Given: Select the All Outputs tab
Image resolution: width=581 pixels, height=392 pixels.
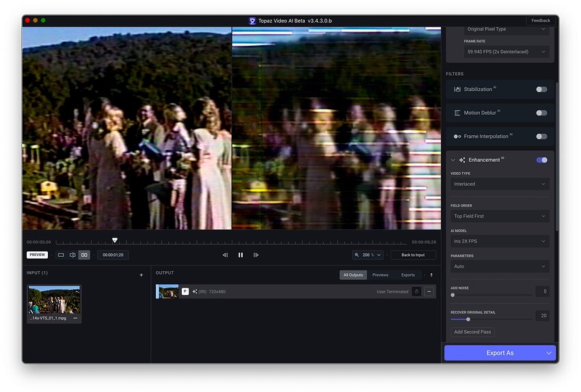Looking at the screenshot, I should click(353, 275).
